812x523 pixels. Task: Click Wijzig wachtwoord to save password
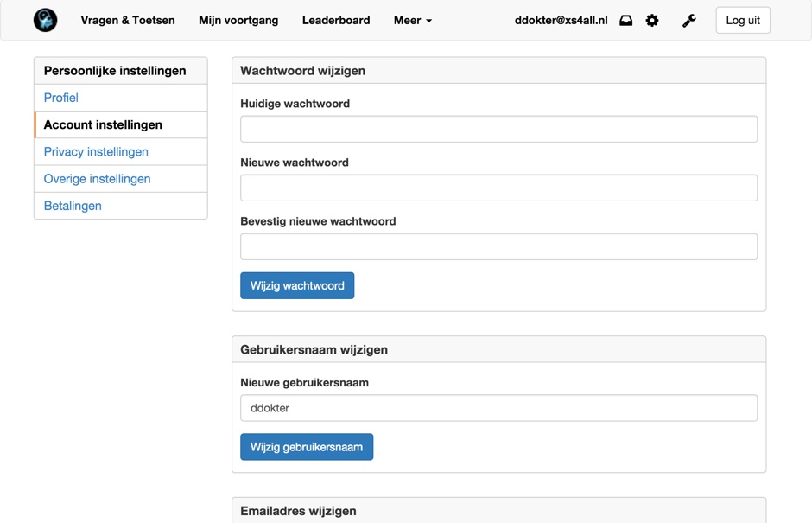point(297,285)
